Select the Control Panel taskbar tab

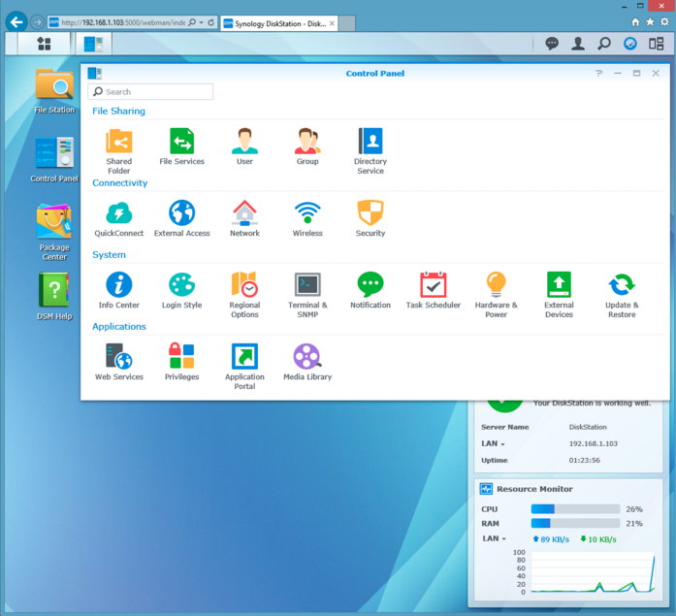[93, 44]
